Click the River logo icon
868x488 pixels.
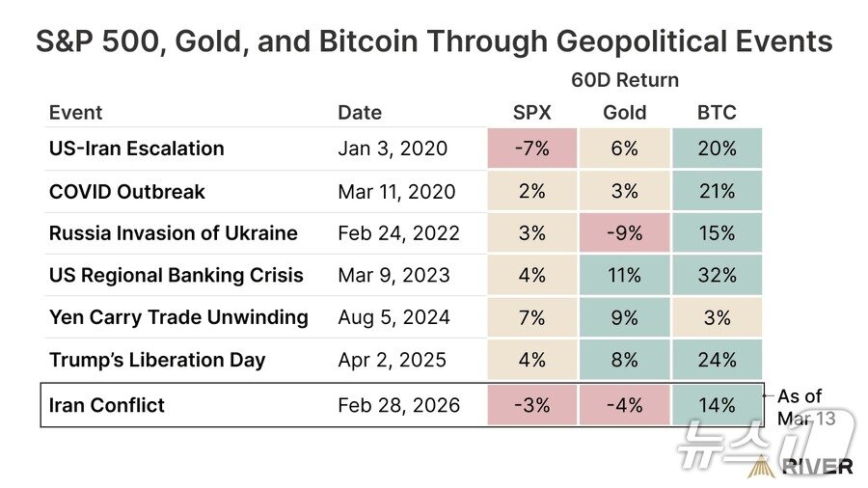[x=761, y=466]
